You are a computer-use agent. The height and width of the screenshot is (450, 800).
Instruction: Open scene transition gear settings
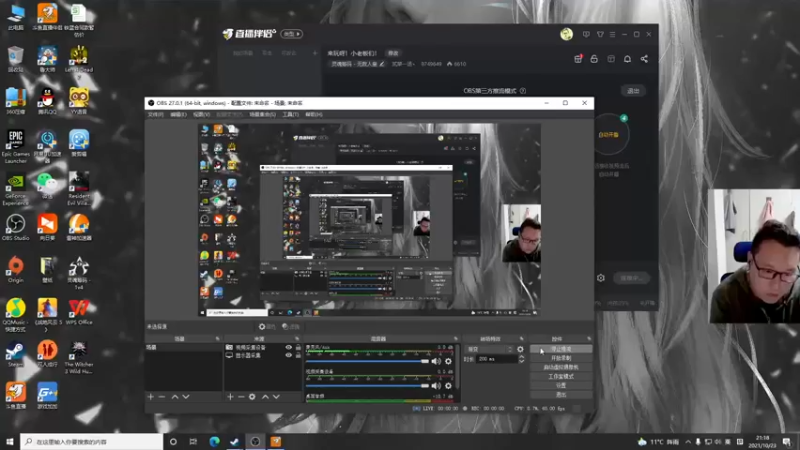point(520,349)
